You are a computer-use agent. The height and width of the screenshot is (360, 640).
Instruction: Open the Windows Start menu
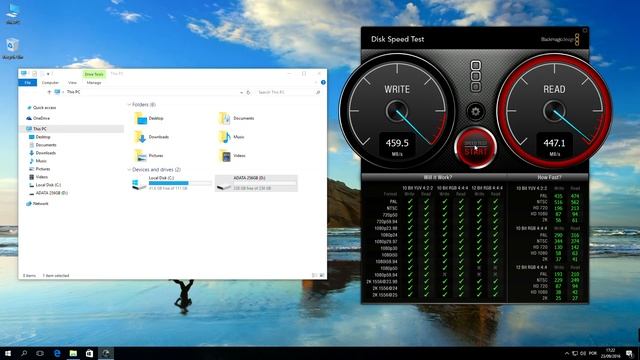point(8,353)
